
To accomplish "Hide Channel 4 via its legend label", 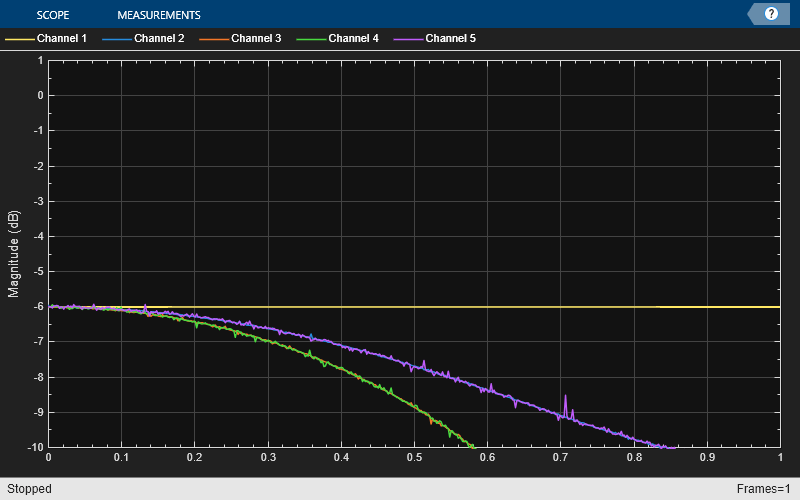I will pyautogui.click(x=354, y=38).
